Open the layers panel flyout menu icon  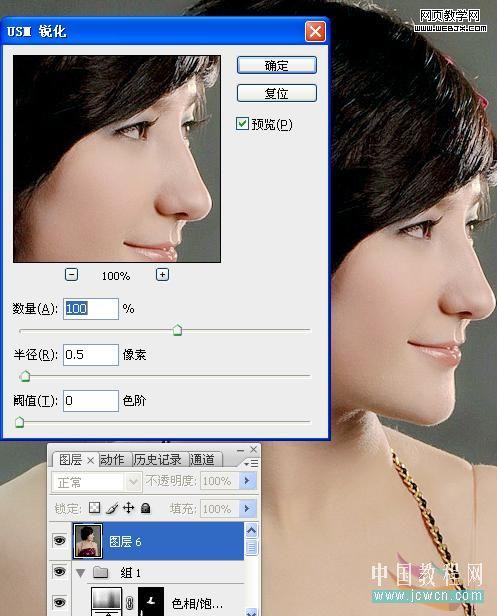(251, 464)
